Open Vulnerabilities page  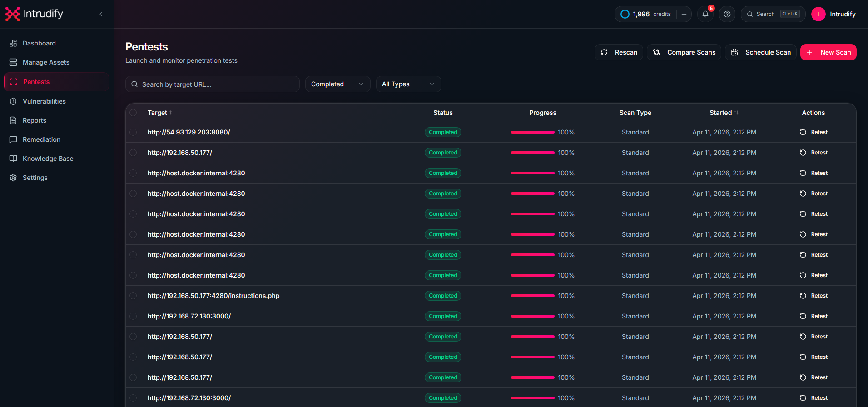click(x=56, y=101)
